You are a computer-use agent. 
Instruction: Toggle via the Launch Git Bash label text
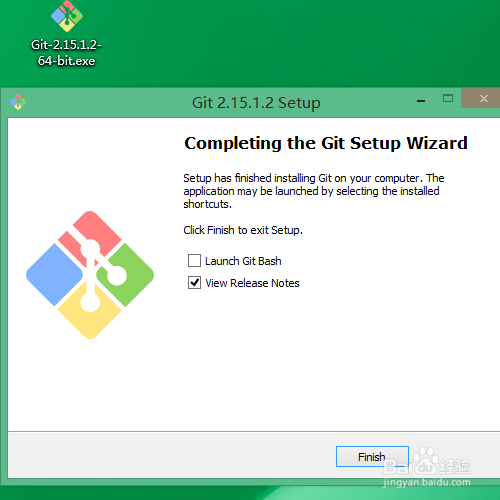(x=243, y=261)
